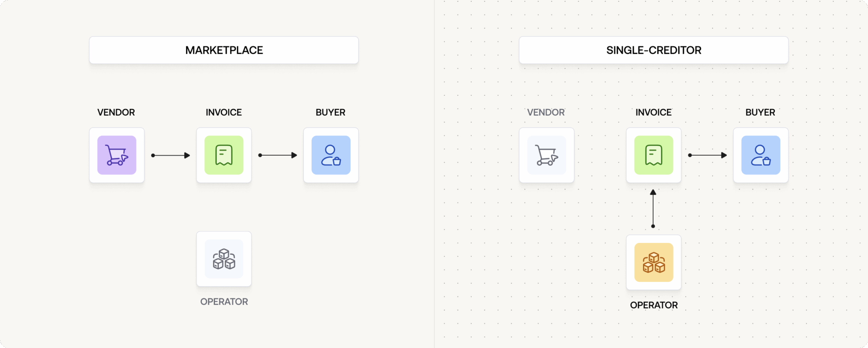Click the Marketplace invoice-to-buyer arrow
868x348 pixels.
(x=278, y=156)
